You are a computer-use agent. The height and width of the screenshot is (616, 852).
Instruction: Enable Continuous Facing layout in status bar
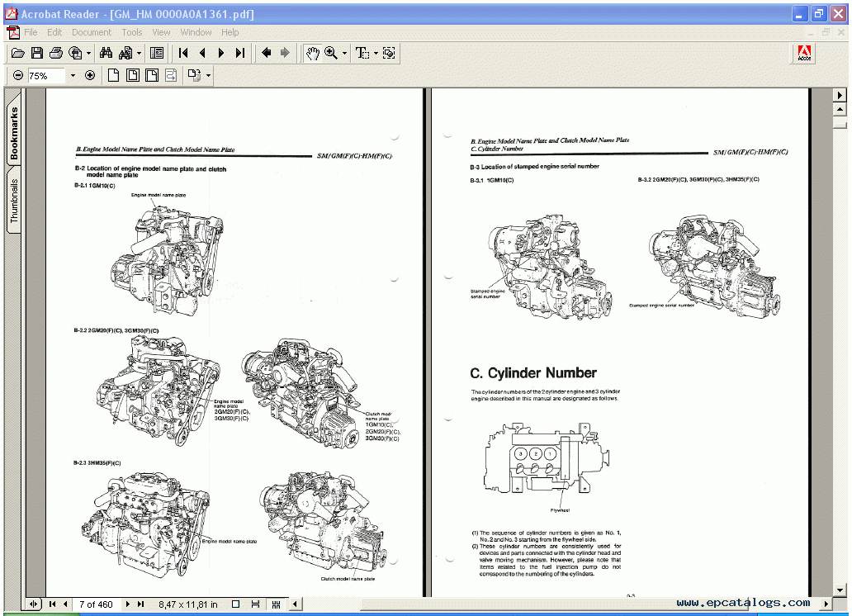pos(276,604)
